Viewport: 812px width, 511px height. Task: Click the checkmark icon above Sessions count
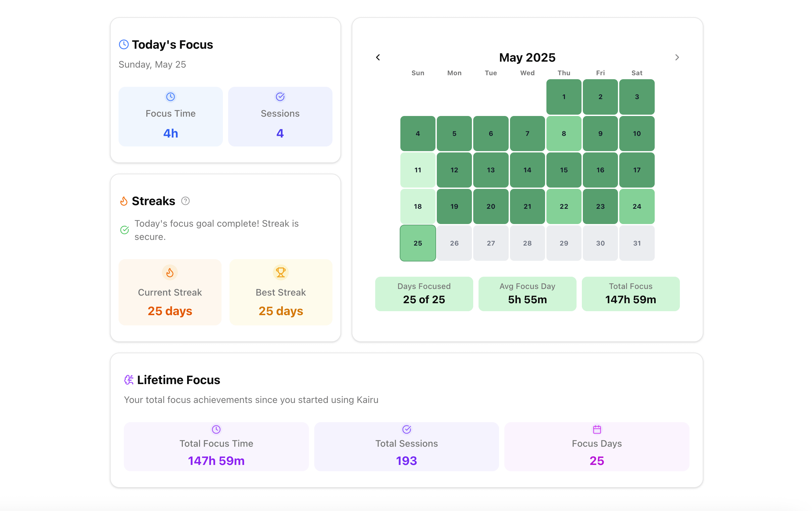tap(280, 97)
